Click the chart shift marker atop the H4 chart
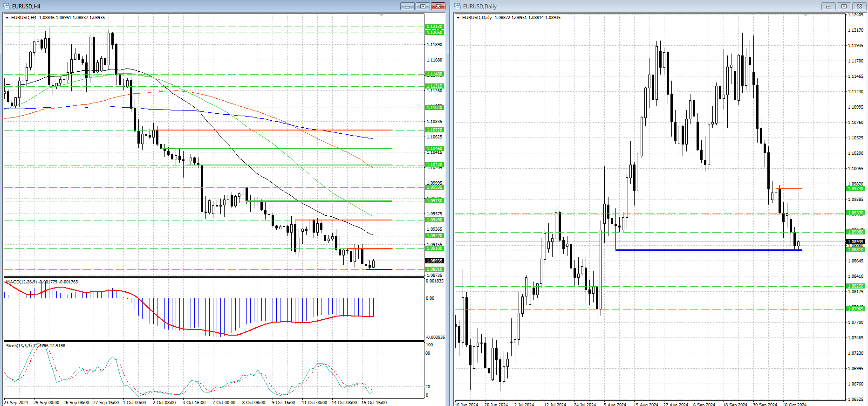This screenshot has width=868, height=406. (382, 15)
